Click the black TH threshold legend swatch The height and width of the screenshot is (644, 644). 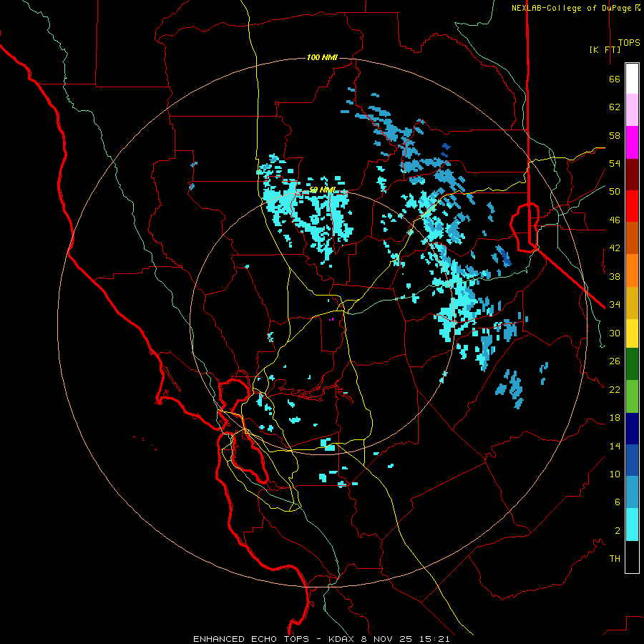pos(632,557)
